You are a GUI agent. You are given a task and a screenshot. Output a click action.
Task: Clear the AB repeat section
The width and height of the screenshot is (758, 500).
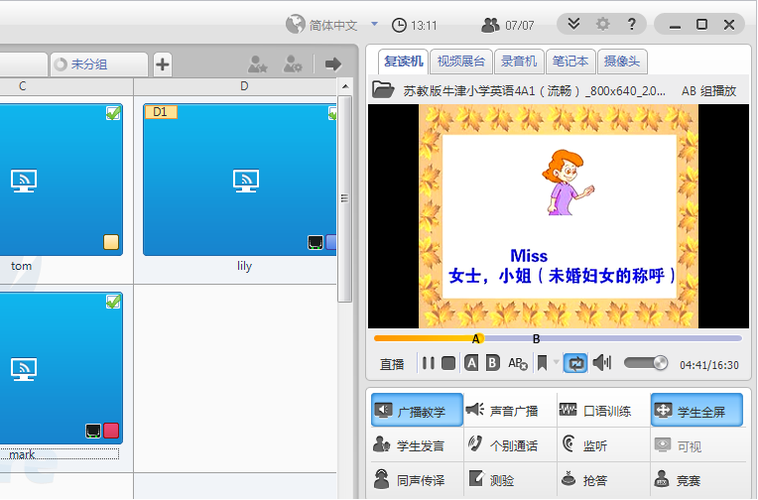(x=517, y=363)
